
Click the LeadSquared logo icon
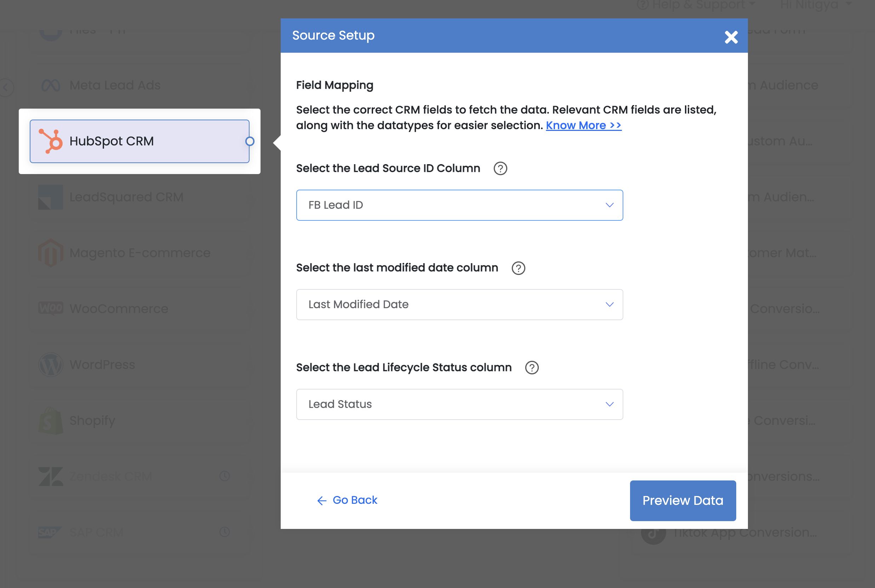51,197
